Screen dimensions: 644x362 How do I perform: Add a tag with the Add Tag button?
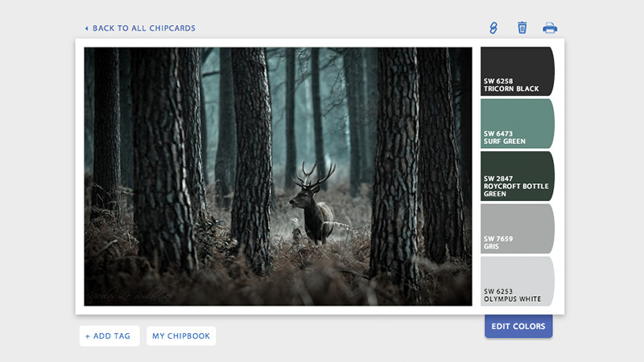(x=109, y=335)
